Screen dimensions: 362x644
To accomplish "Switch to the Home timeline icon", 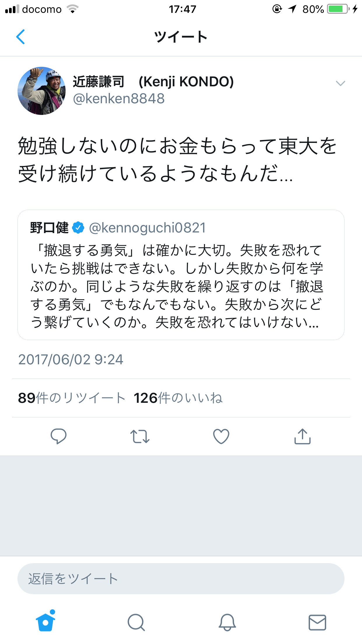I will [45, 623].
